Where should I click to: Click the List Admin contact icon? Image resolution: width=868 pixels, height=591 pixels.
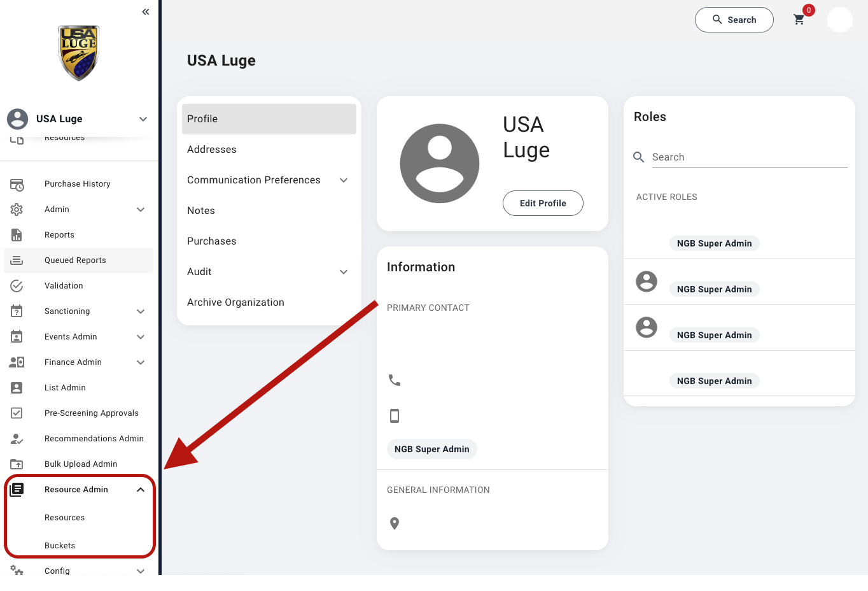tap(17, 388)
